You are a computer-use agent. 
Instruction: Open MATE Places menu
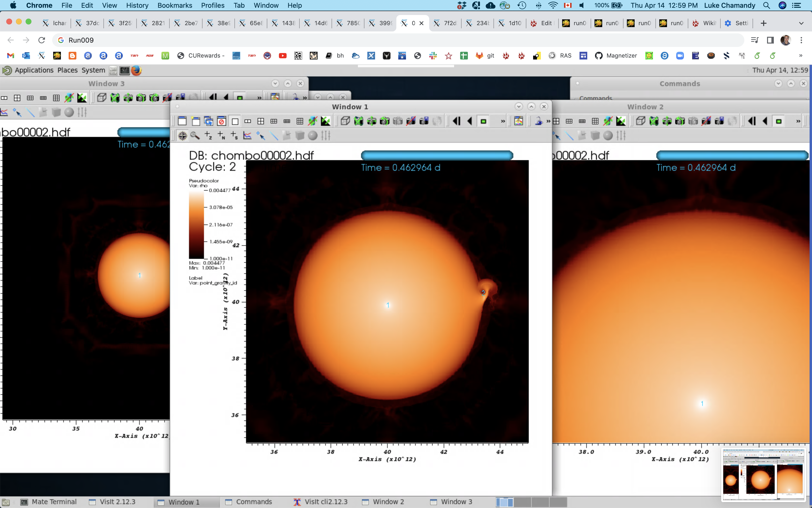point(67,70)
